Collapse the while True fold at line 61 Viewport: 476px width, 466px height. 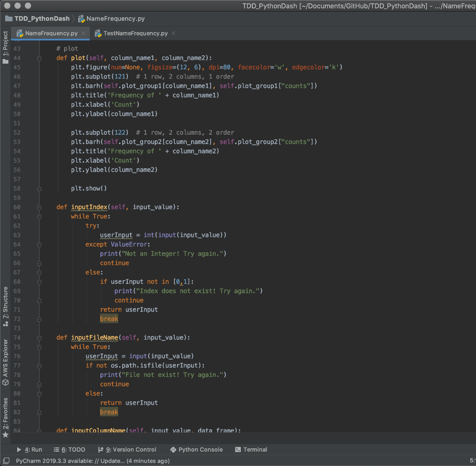pos(39,217)
